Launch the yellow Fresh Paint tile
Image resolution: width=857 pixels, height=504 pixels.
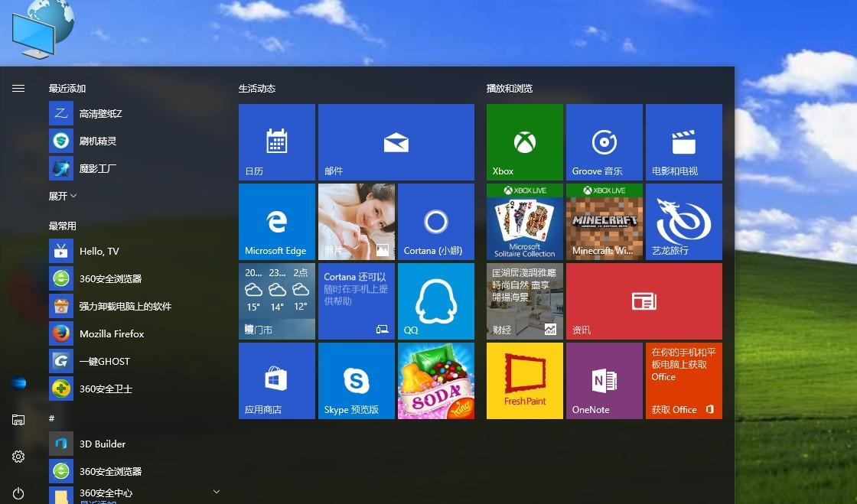(525, 381)
